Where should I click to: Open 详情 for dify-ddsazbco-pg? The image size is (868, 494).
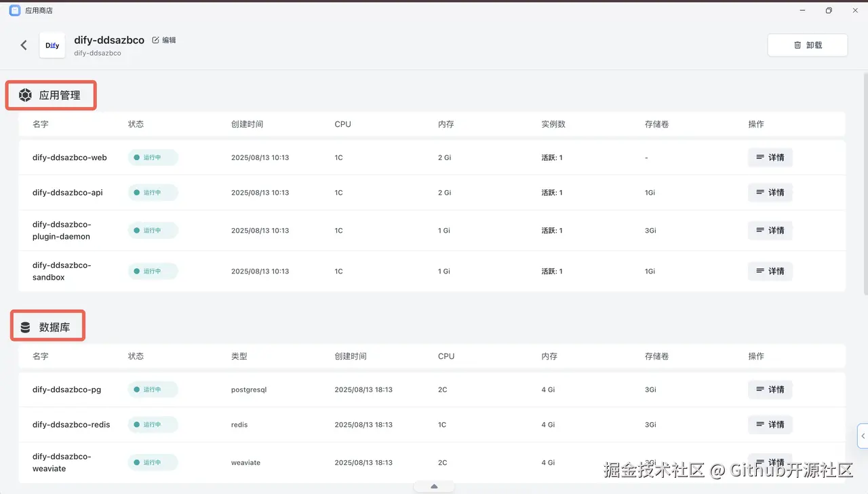(770, 389)
